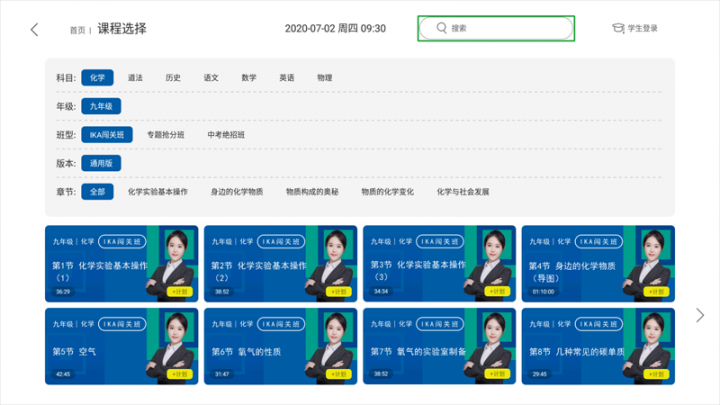Add lesson 第4节 to plan with +计划
Screen dimensions: 720x405
coord(656,292)
